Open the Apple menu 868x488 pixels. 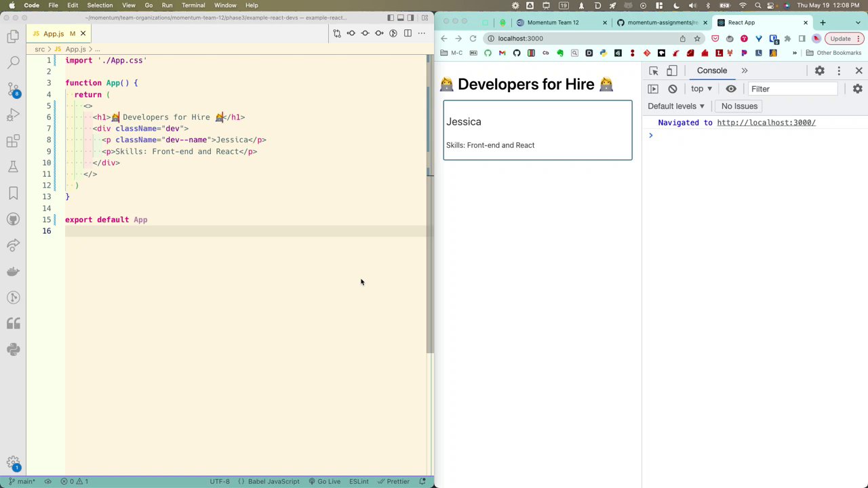click(x=12, y=5)
